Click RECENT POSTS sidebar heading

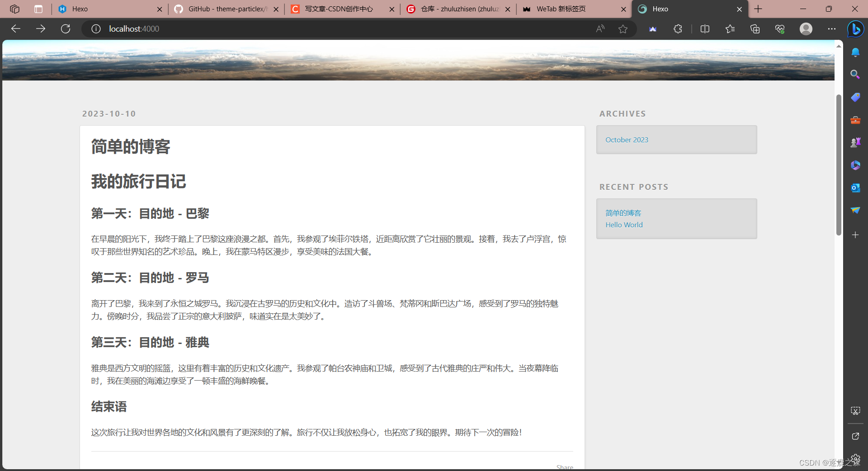pyautogui.click(x=634, y=187)
